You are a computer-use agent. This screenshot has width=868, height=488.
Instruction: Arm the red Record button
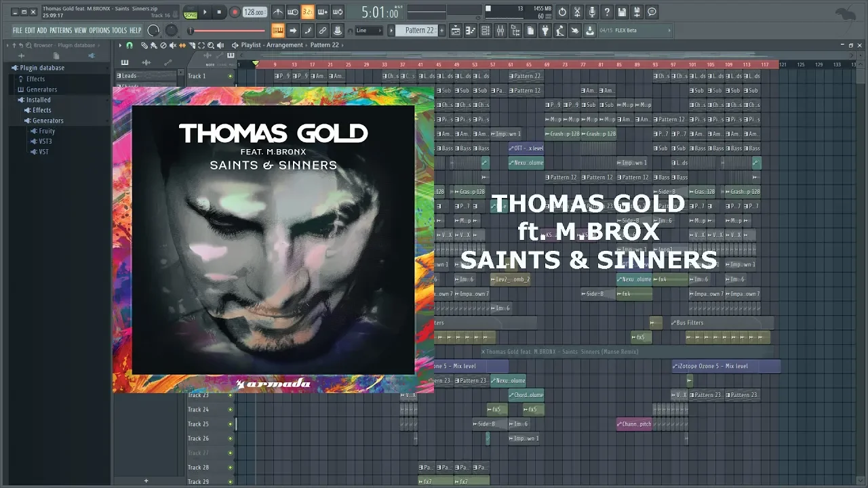point(235,12)
